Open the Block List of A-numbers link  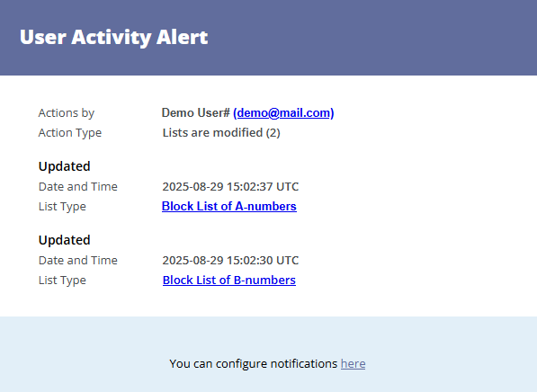click(x=229, y=206)
